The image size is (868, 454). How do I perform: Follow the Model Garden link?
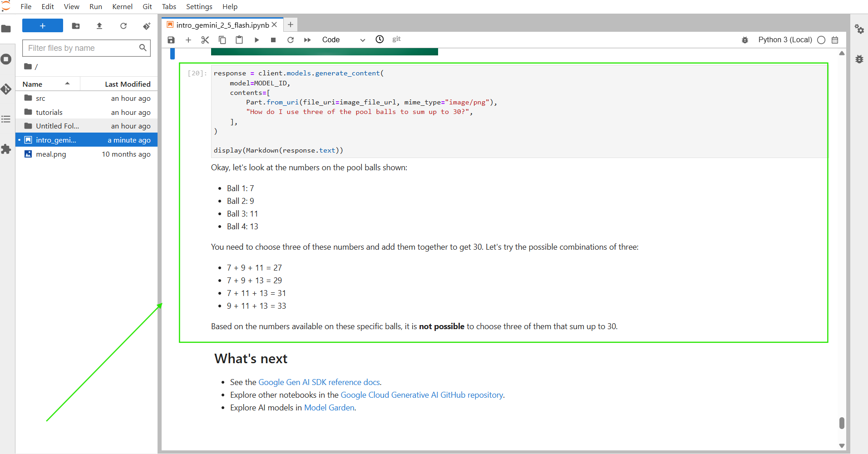(x=329, y=408)
